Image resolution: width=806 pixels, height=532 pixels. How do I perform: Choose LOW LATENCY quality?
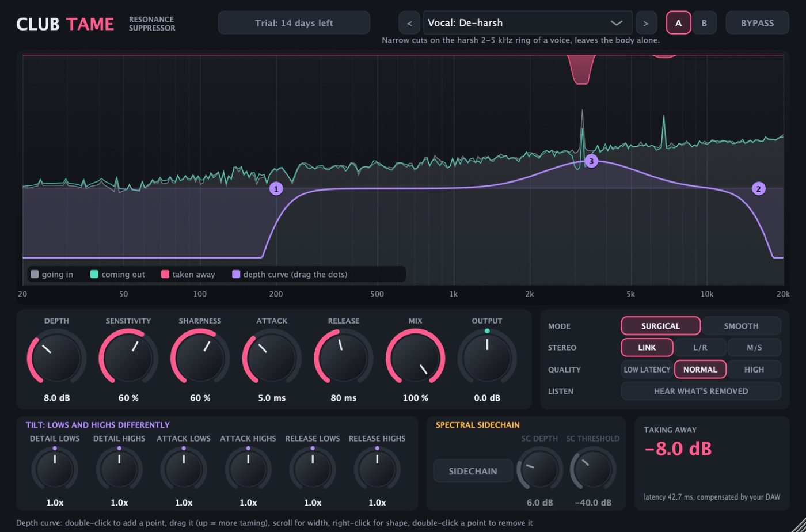coord(647,370)
